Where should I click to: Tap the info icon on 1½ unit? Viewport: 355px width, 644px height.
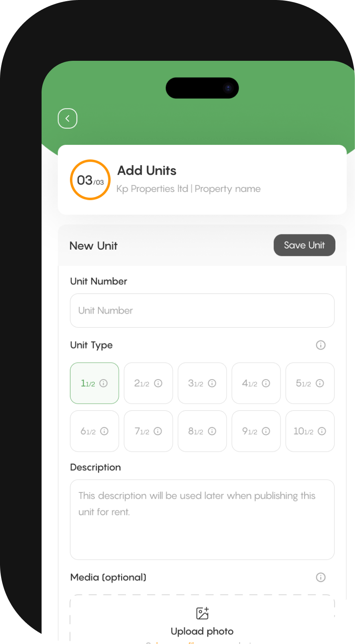tap(104, 383)
